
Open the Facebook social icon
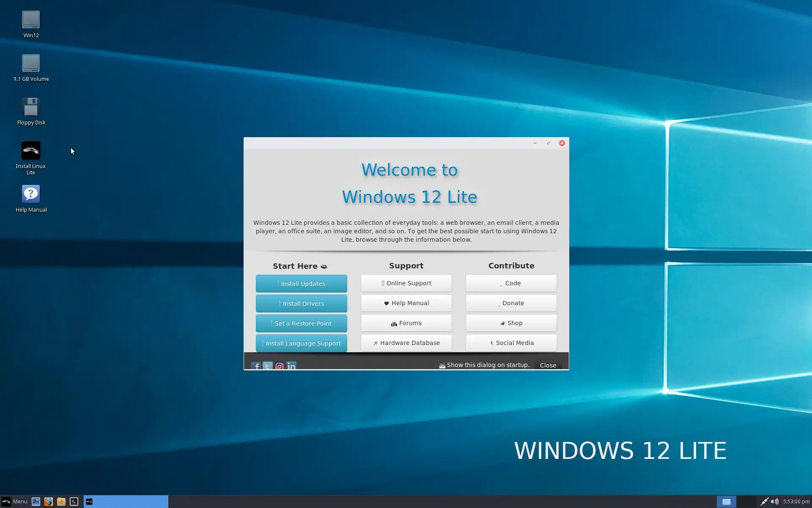256,366
